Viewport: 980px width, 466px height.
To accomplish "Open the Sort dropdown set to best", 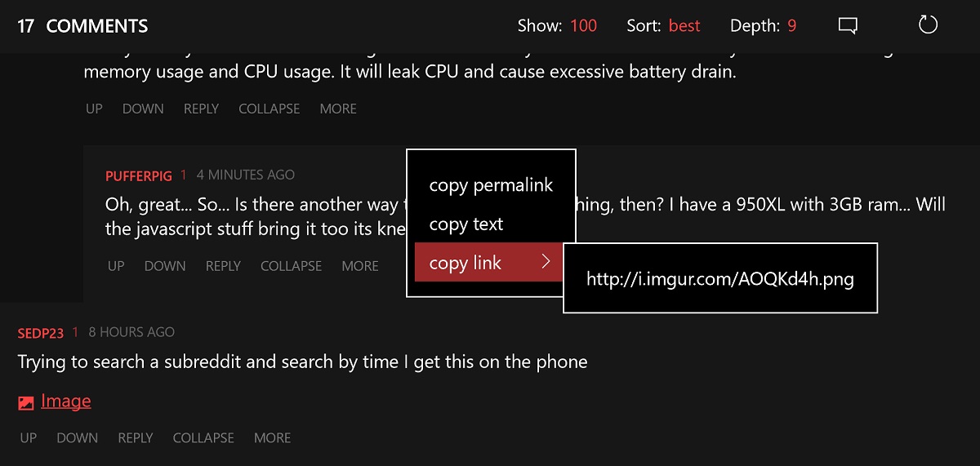I will [684, 26].
